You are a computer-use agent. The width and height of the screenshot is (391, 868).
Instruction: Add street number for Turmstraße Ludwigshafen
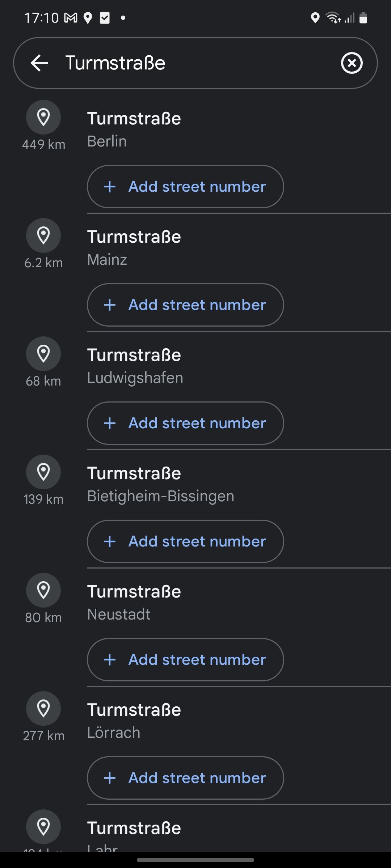(x=185, y=423)
